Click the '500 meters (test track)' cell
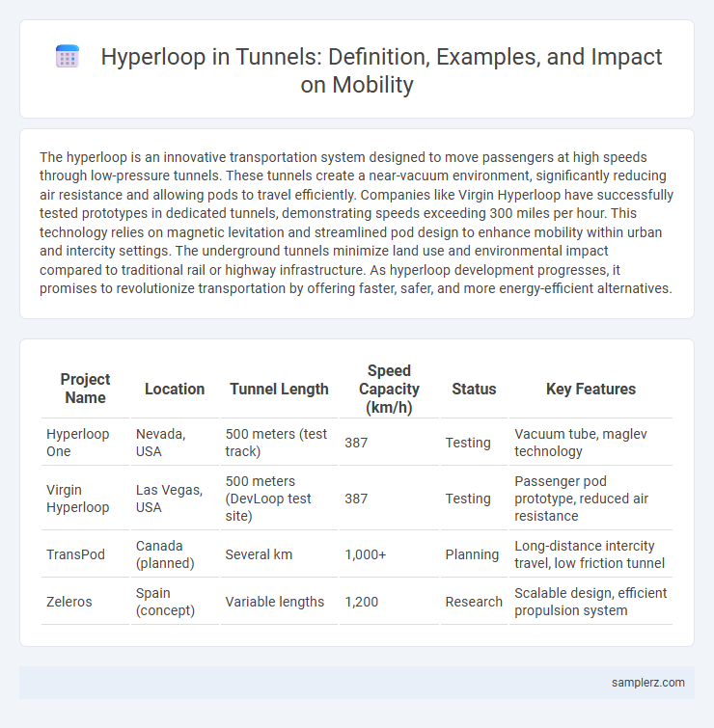Viewport: 714px width, 728px height. [279, 442]
